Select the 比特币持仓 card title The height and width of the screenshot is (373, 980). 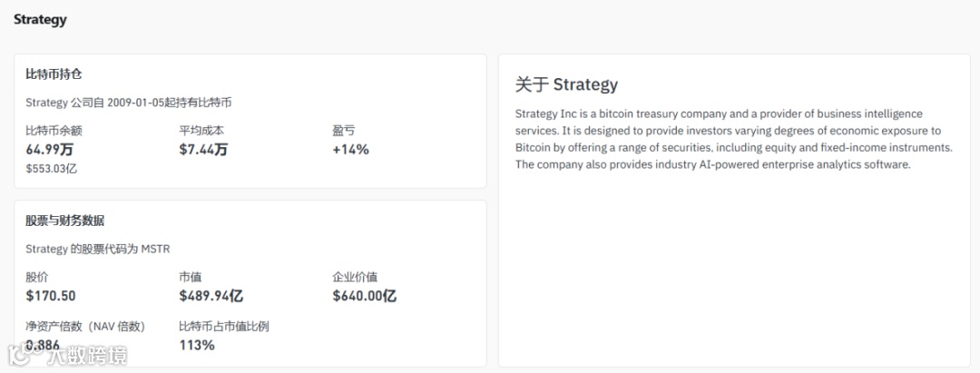[x=54, y=74]
